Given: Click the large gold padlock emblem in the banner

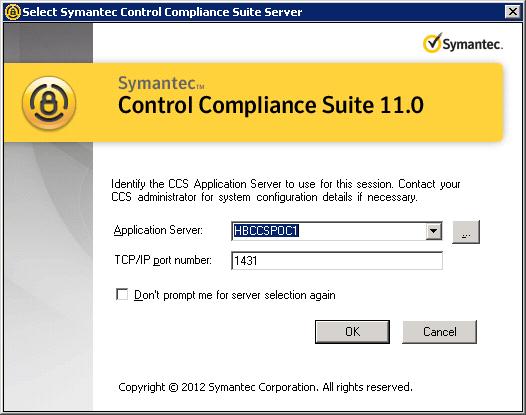Looking at the screenshot, I should (x=49, y=103).
